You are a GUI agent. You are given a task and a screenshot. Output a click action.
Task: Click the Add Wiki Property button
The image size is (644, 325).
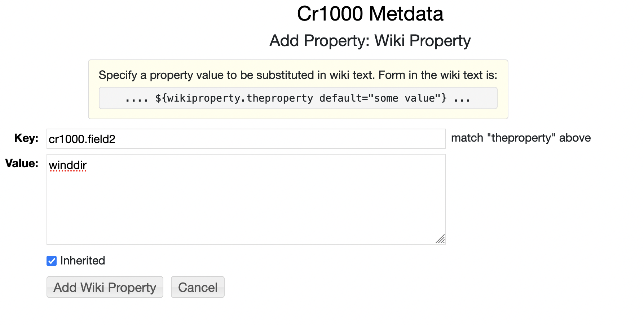pyautogui.click(x=105, y=287)
